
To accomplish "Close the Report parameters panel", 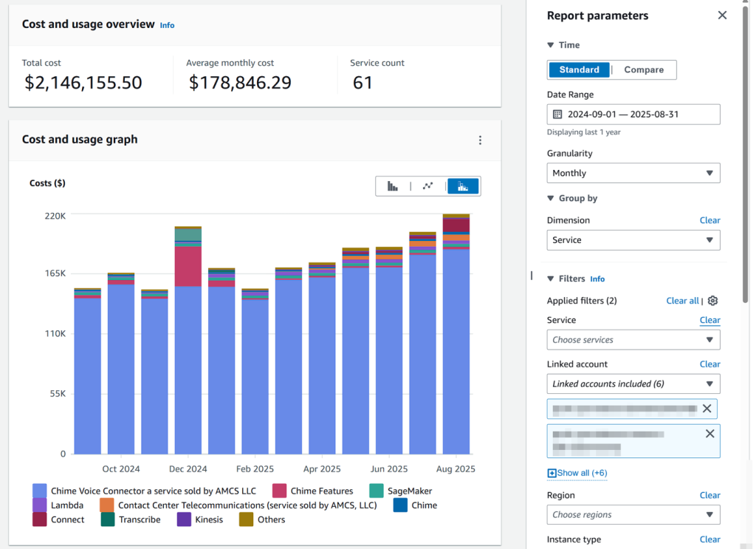I will click(x=722, y=15).
